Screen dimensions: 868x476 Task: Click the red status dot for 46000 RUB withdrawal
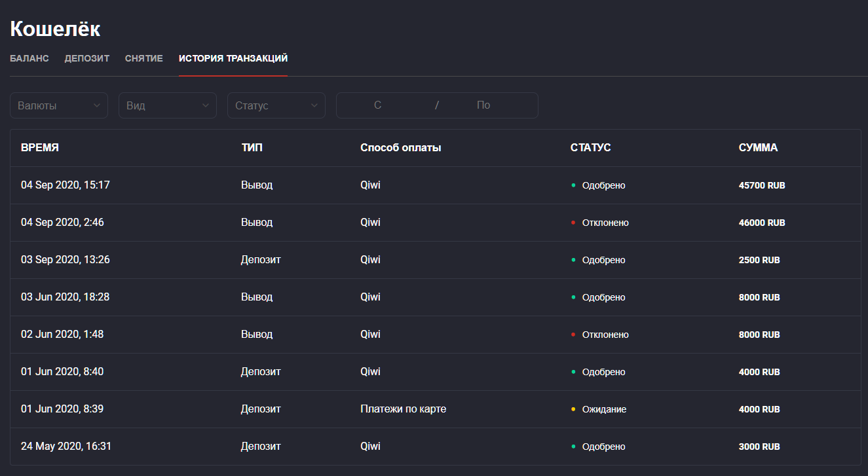tap(573, 223)
